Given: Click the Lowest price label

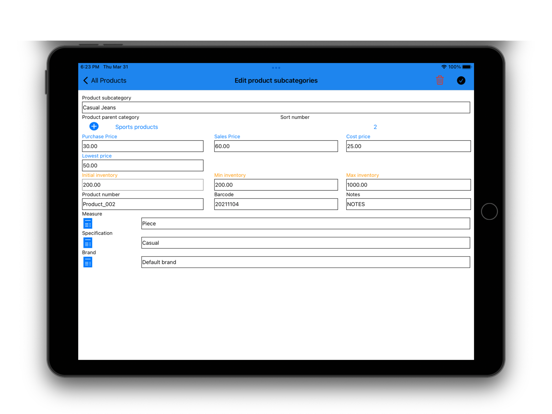Looking at the screenshot, I should pyautogui.click(x=97, y=156).
